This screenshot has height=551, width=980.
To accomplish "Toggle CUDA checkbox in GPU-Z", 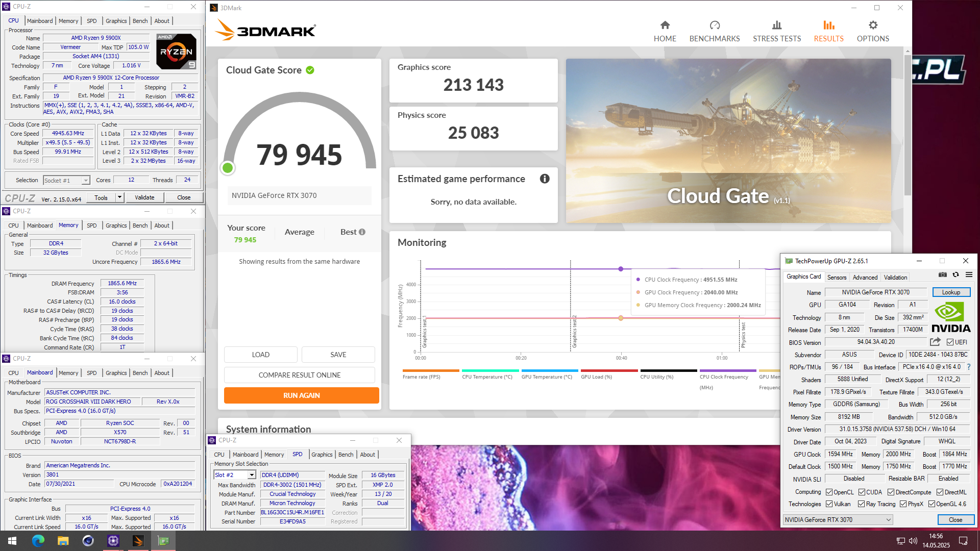I will point(862,492).
